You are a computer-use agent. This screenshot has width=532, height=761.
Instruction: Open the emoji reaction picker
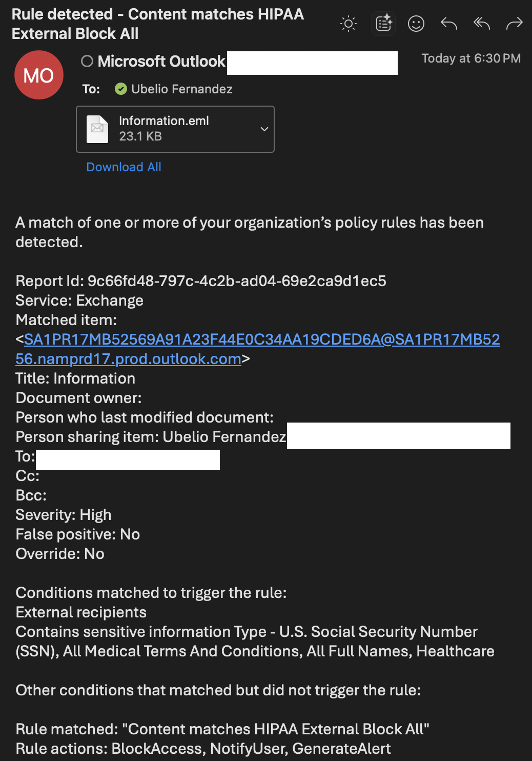416,24
